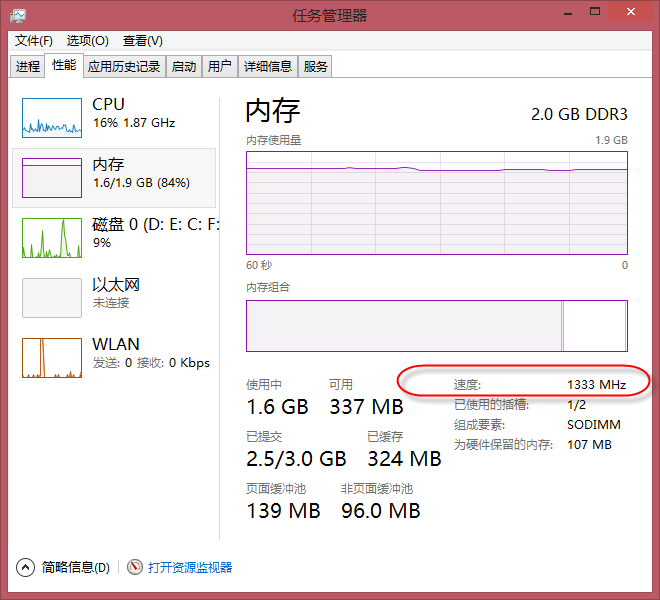
Task: Click the 已缓存 324 MB value
Action: coord(405,459)
